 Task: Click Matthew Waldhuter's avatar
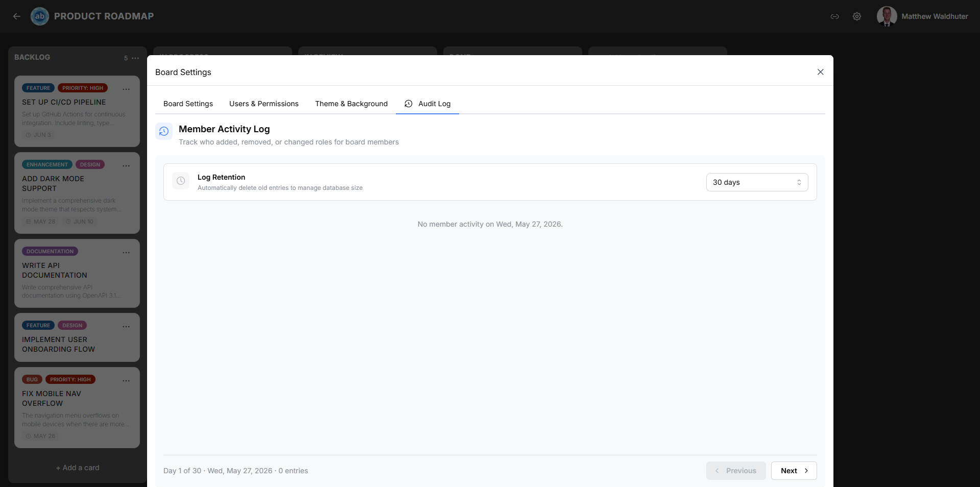click(x=887, y=16)
